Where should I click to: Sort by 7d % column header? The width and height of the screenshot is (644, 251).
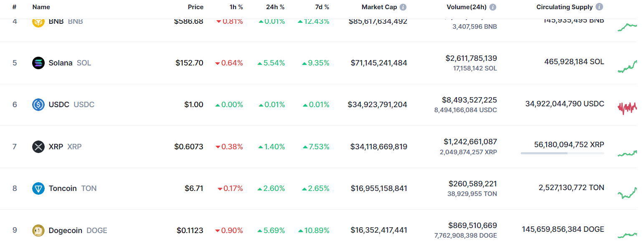tap(321, 7)
